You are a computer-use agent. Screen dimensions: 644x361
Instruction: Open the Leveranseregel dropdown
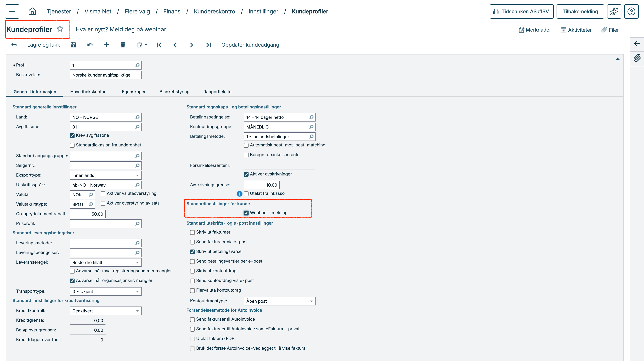[106, 262]
